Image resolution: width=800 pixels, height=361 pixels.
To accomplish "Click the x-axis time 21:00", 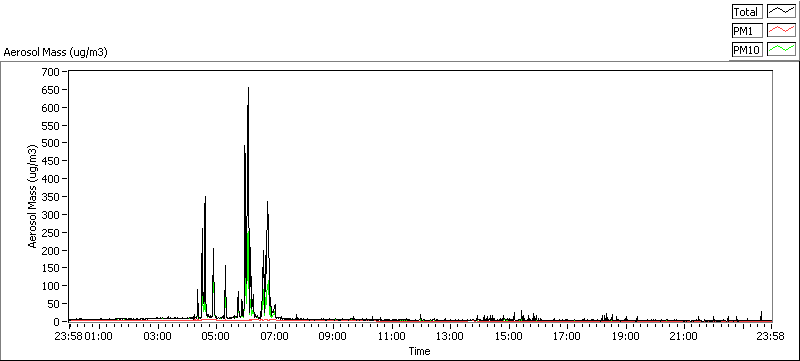I will [x=684, y=336].
